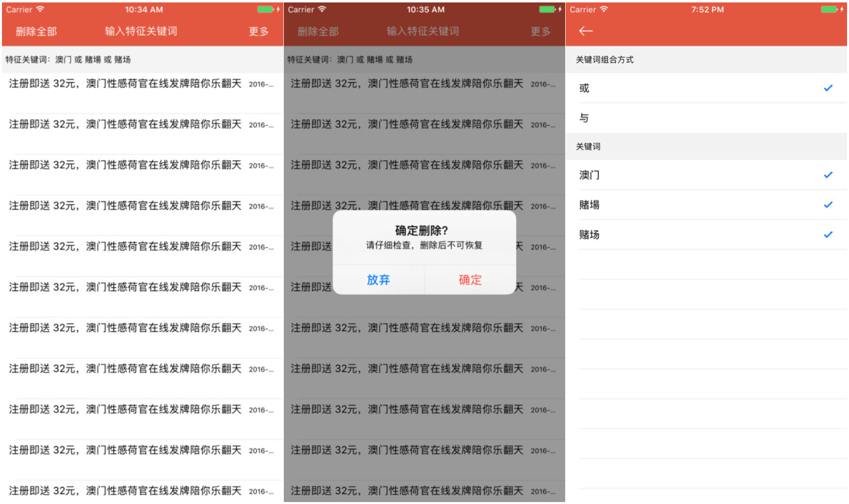Click 特征关键词 summary bar on 10:34 AM screen
Image resolution: width=849 pixels, height=504 pixels.
[142, 60]
